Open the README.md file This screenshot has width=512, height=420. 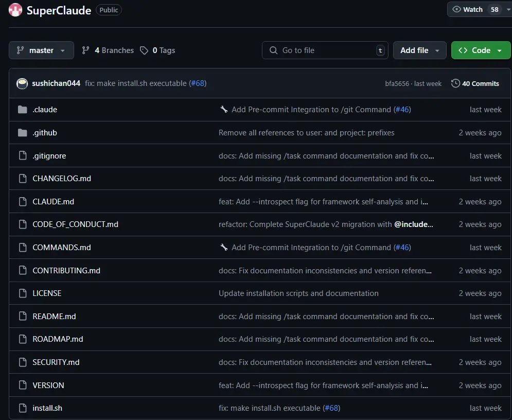54,317
